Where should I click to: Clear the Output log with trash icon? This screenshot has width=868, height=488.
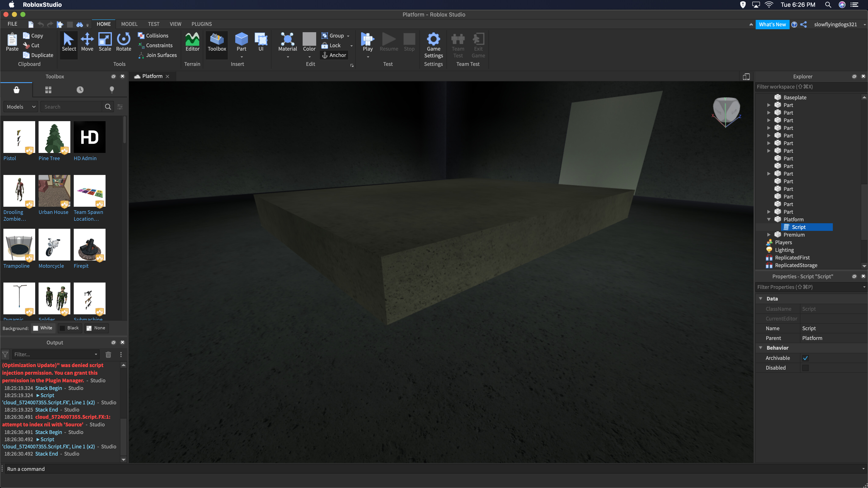108,354
